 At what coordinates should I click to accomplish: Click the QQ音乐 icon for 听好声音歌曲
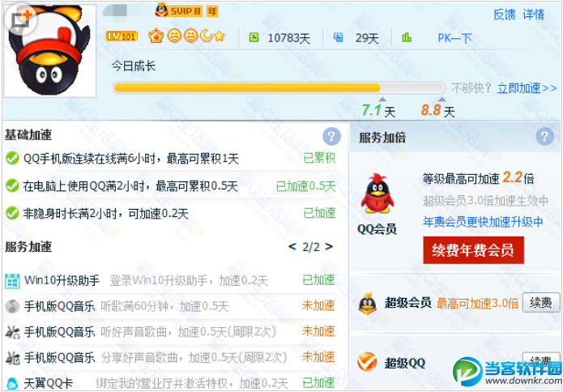(12, 332)
